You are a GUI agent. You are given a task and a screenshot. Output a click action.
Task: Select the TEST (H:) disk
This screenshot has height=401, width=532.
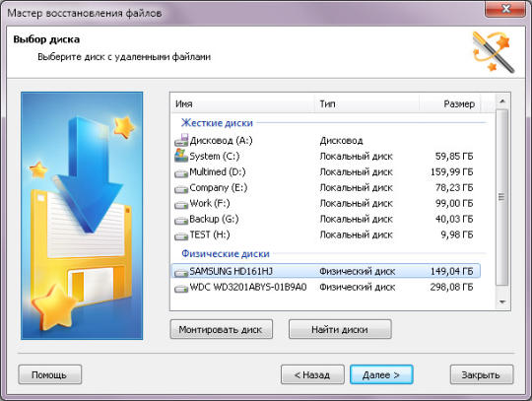[209, 234]
